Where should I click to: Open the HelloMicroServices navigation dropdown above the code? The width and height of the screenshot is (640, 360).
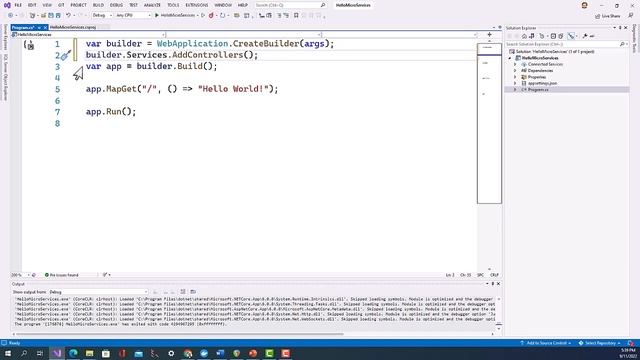click(x=88, y=35)
